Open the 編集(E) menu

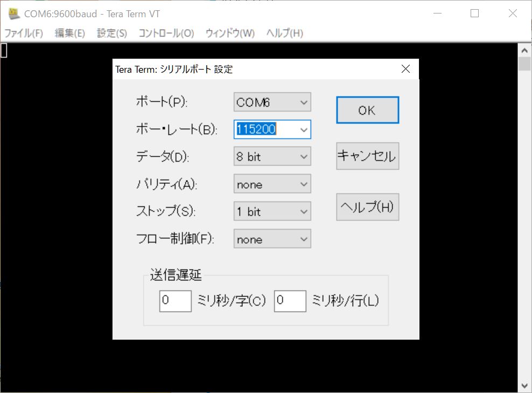pos(69,33)
